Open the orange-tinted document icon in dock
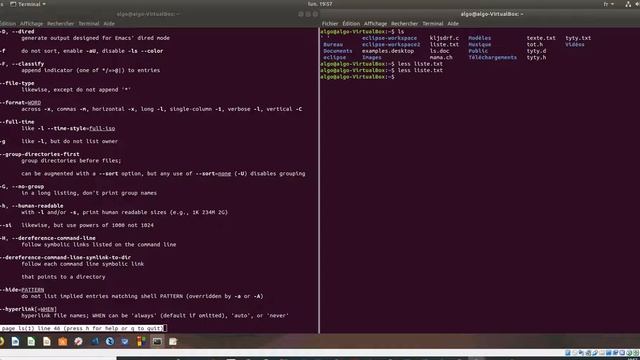 click(47, 341)
